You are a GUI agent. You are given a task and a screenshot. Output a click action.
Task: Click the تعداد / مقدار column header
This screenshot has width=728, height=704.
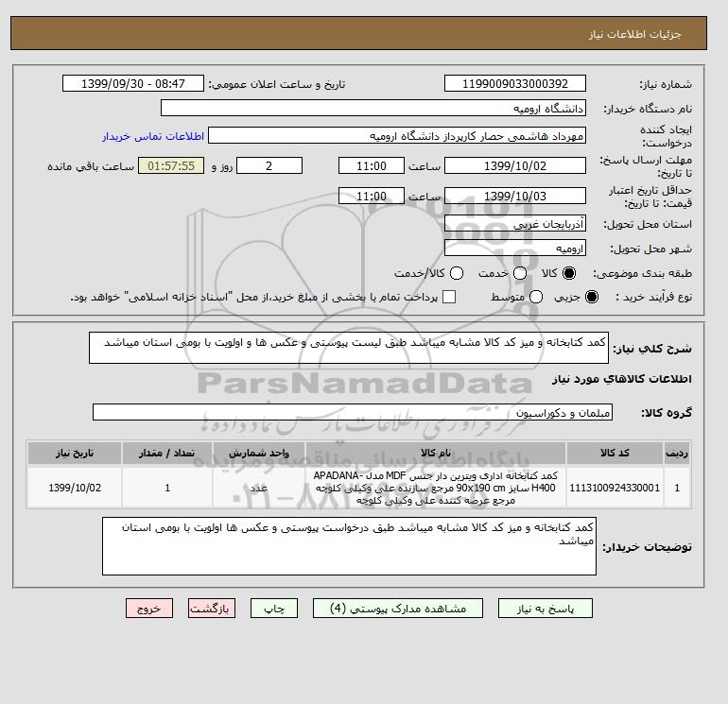pos(167,453)
